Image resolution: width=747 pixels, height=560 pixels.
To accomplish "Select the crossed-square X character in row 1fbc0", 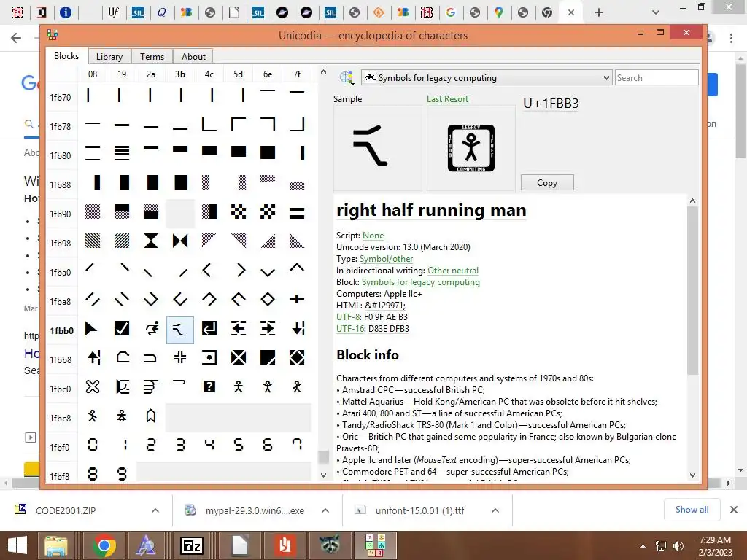I will [x=93, y=387].
